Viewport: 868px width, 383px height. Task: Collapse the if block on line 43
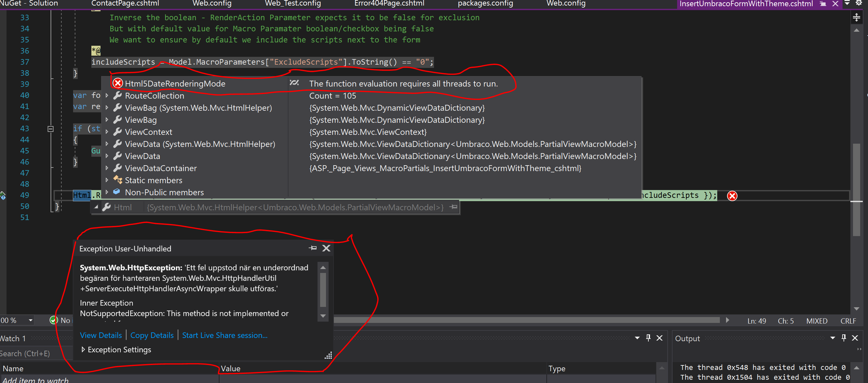pos(51,128)
